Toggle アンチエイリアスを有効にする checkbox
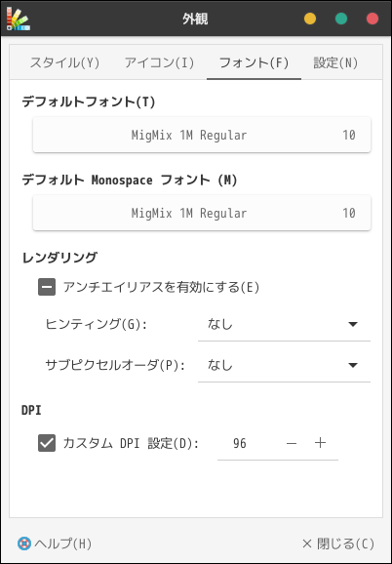This screenshot has width=392, height=564. click(47, 287)
